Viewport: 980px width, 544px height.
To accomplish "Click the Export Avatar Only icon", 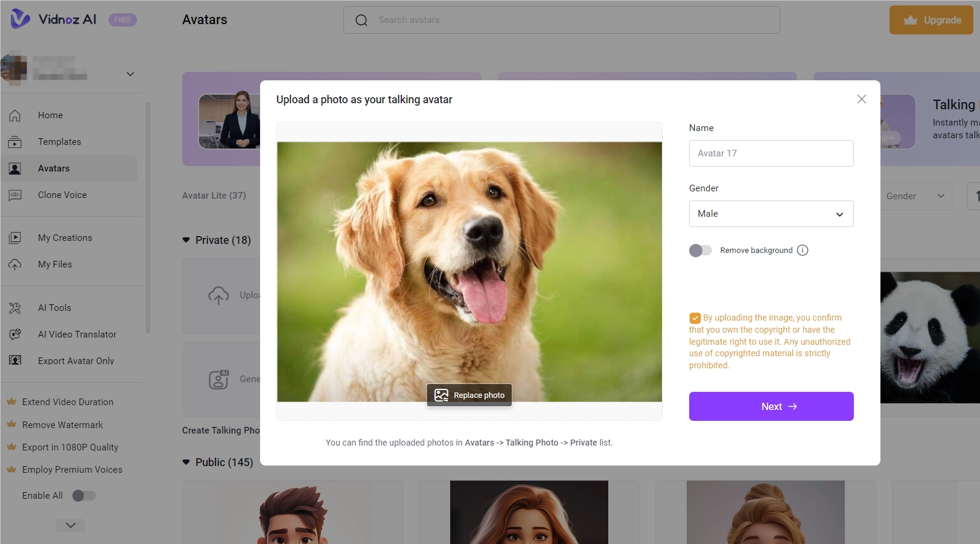I will click(15, 360).
